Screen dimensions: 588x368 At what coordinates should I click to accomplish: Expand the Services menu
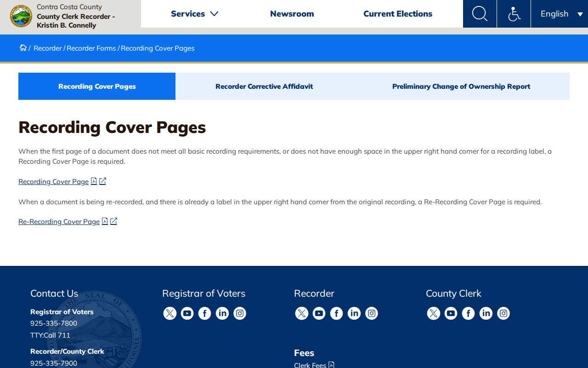pyautogui.click(x=194, y=14)
